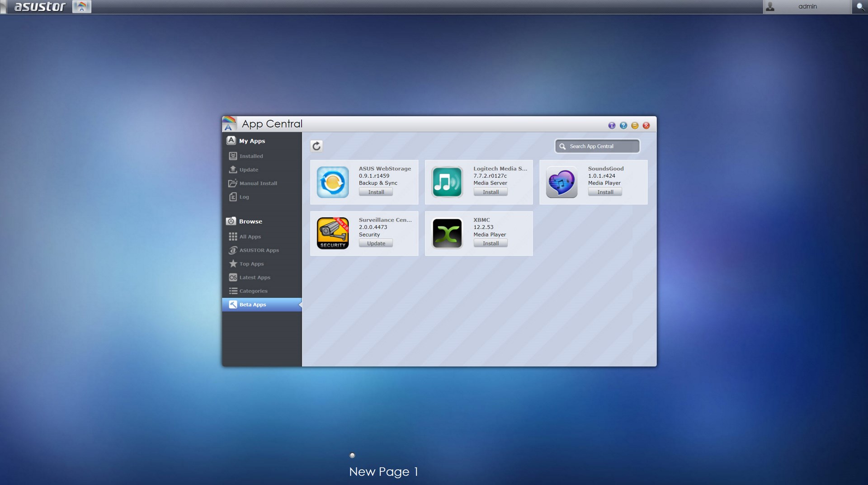Install XBMC
This screenshot has width=868, height=485.
pos(491,243)
